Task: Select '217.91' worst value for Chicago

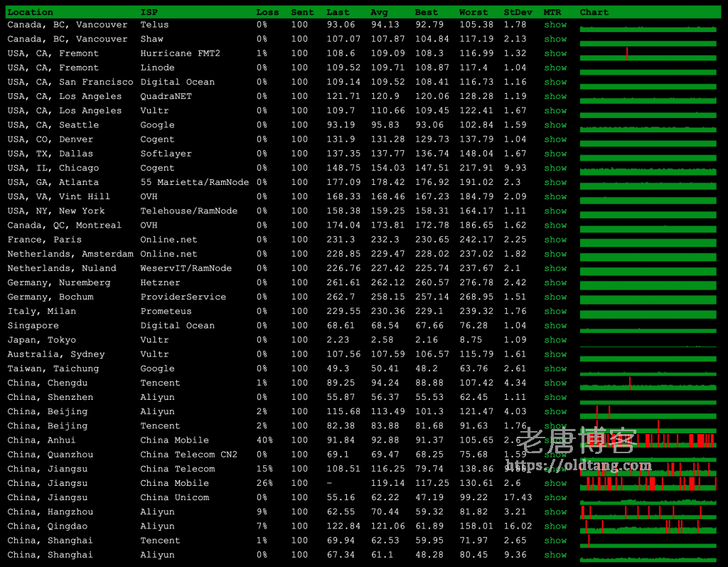Action: 476,168
